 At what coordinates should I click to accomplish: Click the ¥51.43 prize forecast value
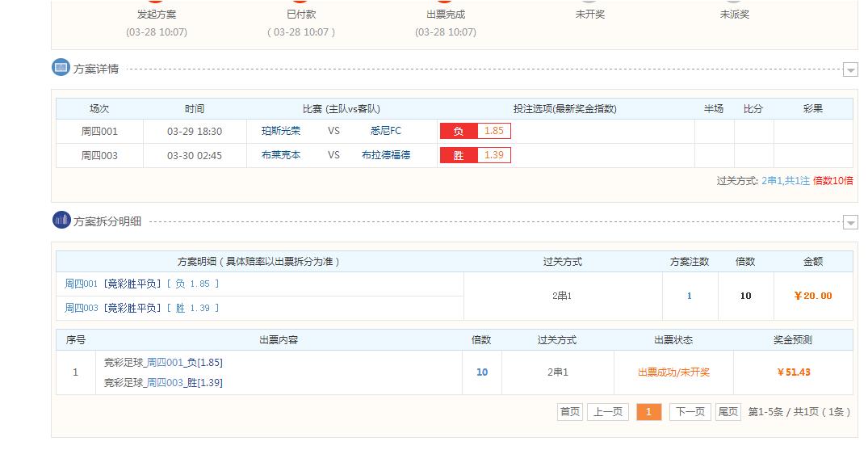coord(793,372)
